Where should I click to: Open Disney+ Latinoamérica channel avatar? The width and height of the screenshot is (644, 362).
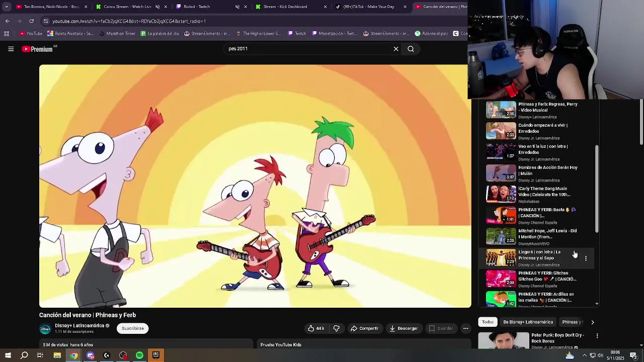click(45, 329)
